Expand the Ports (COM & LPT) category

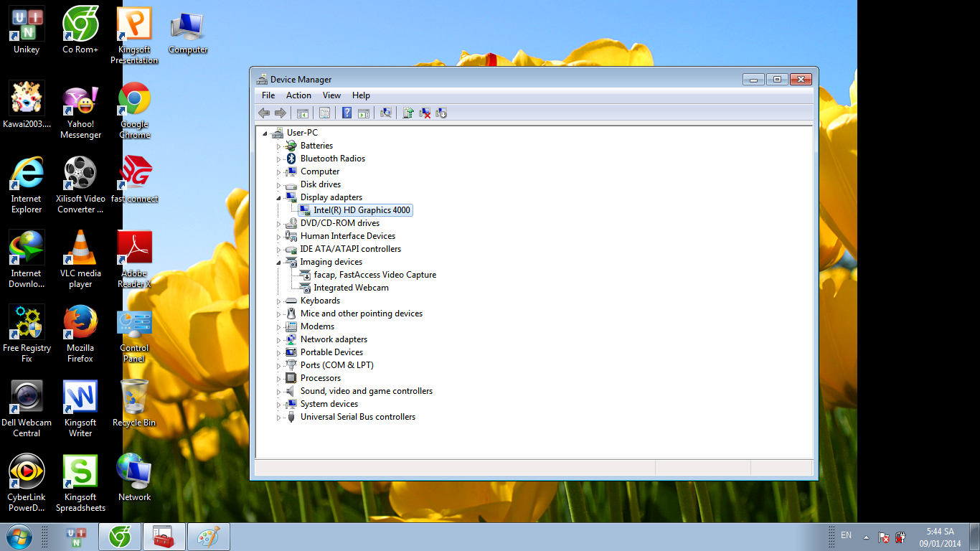pos(279,366)
